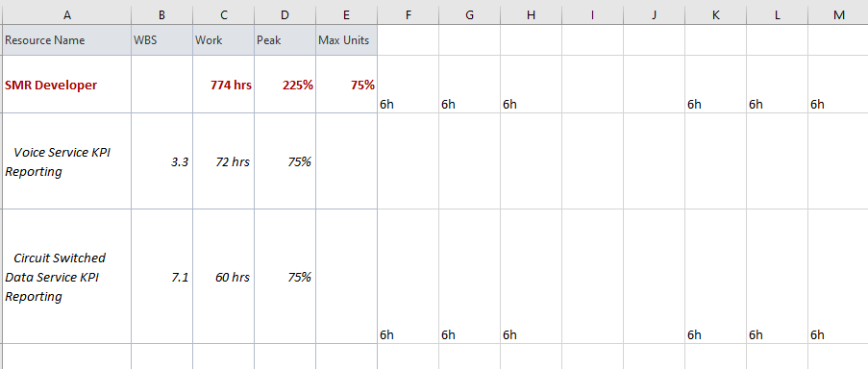Select the 6h cell in column K, SMR Developer row
The width and height of the screenshot is (868, 369).
click(x=715, y=85)
